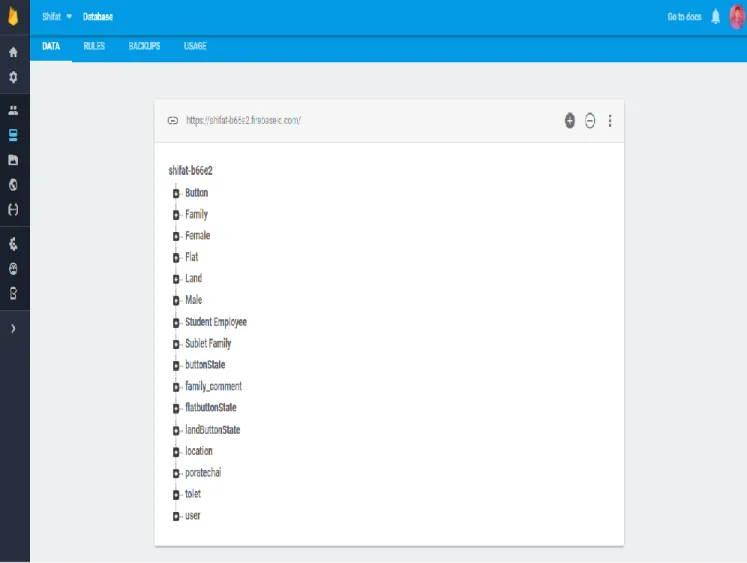Screen dimensions: 747x563
Task: Expand the poratechai node
Action: pos(176,473)
